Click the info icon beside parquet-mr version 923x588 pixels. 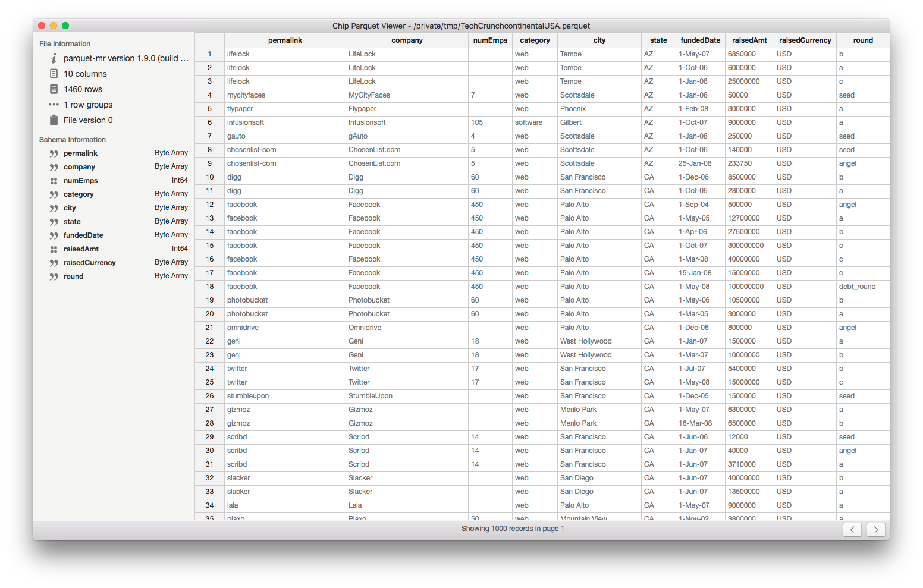click(54, 58)
